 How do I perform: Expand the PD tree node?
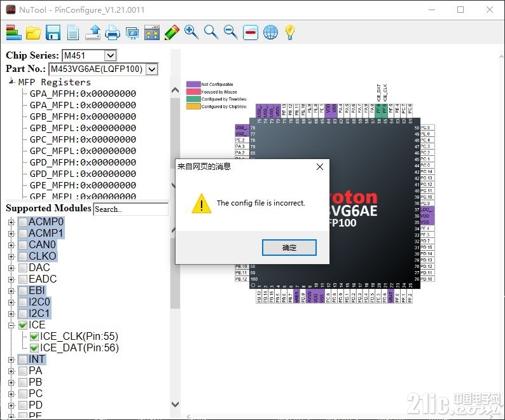click(11, 405)
